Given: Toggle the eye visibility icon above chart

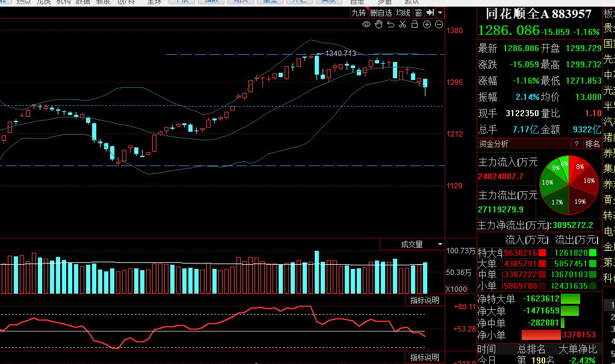Looking at the screenshot, I should 366,24.
